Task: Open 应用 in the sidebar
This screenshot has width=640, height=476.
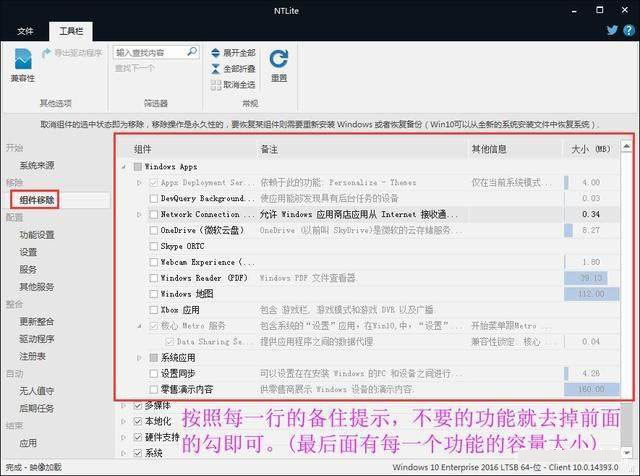Action: (28, 443)
